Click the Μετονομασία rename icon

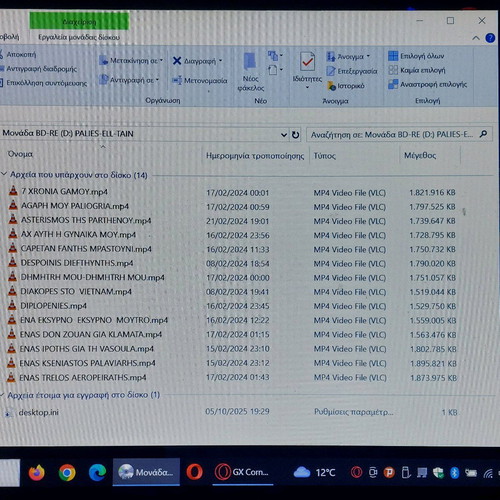tap(177, 80)
